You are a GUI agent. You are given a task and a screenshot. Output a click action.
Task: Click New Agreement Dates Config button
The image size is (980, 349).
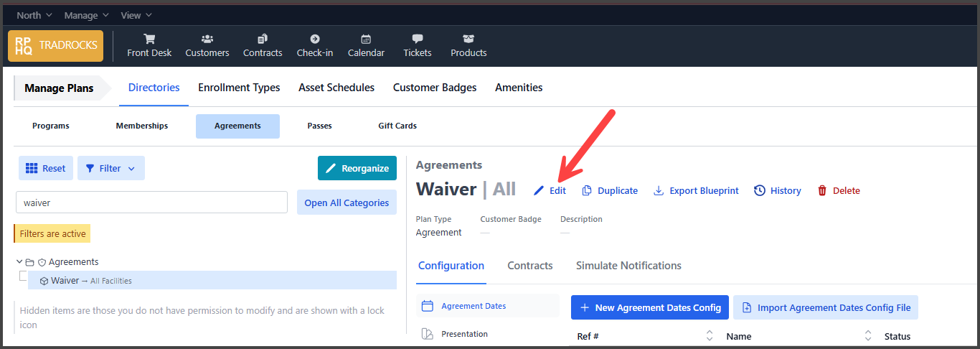coord(650,307)
